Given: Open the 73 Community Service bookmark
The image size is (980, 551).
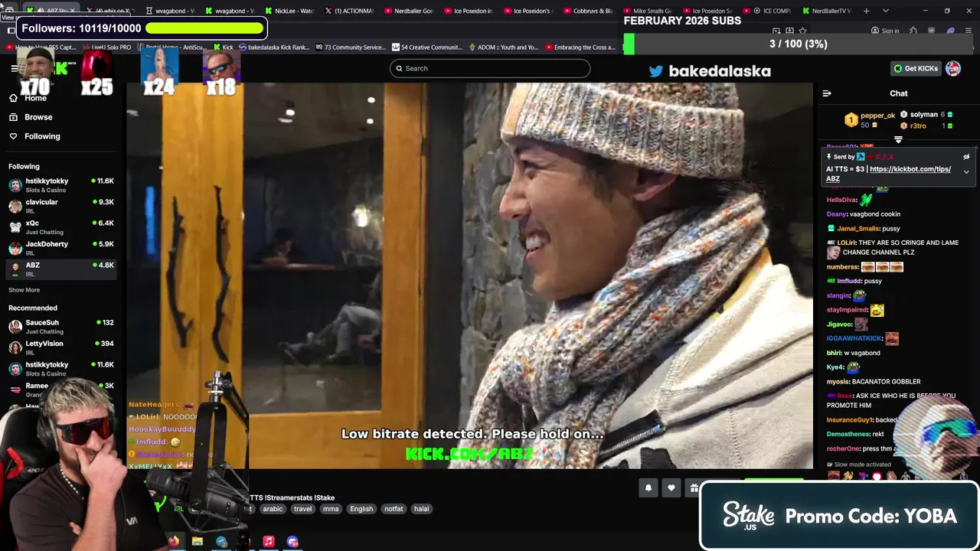Looking at the screenshot, I should coord(350,47).
